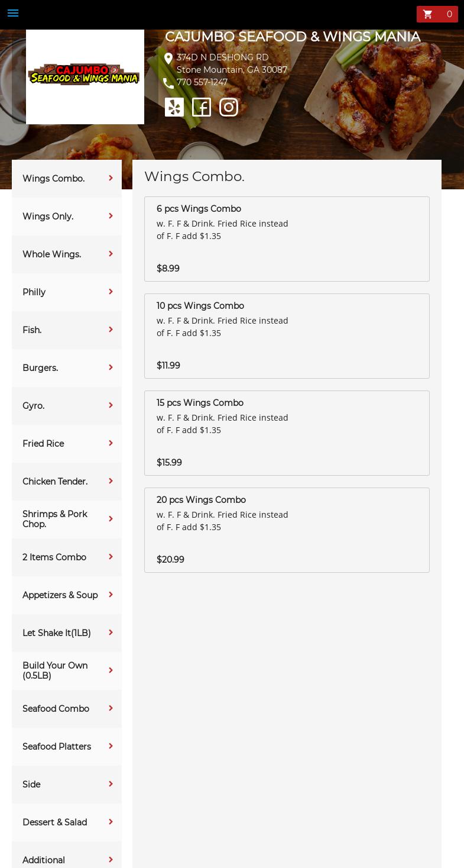The image size is (464, 868).
Task: Click the map pin location icon
Action: tap(168, 59)
